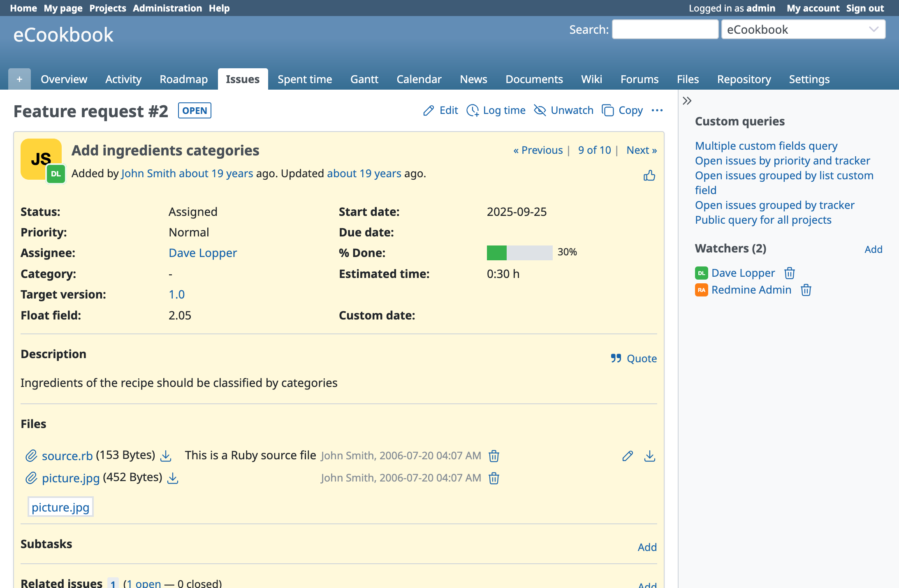
Task: Click the 30% done progress bar
Action: (x=519, y=252)
